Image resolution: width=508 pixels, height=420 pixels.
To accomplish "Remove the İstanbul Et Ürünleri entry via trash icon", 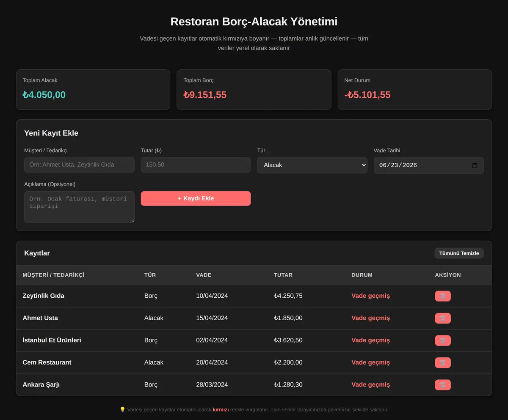I will pyautogui.click(x=442, y=340).
